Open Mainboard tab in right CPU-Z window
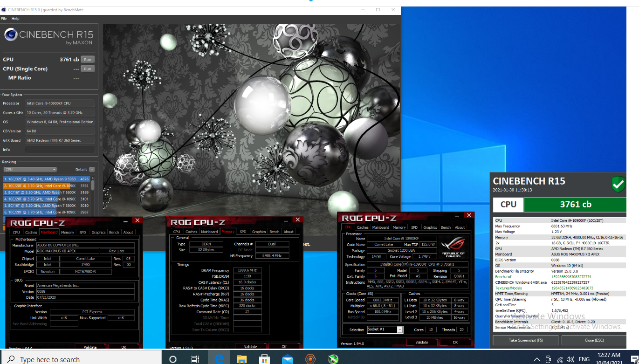The width and height of the screenshot is (639, 364). (380, 227)
